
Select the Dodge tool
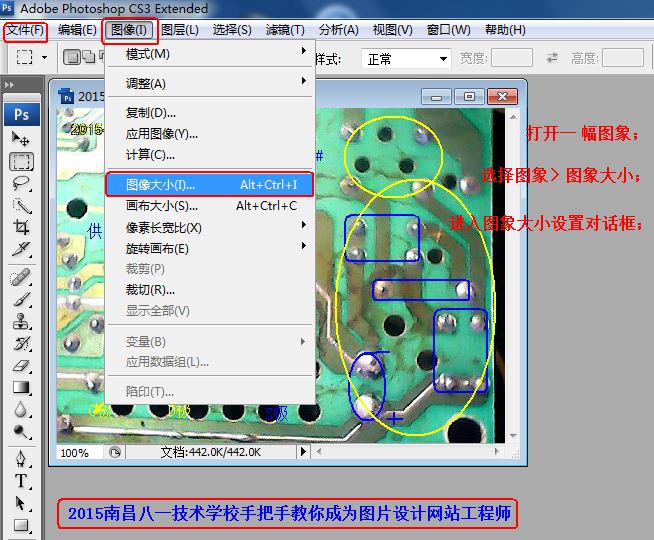click(21, 431)
